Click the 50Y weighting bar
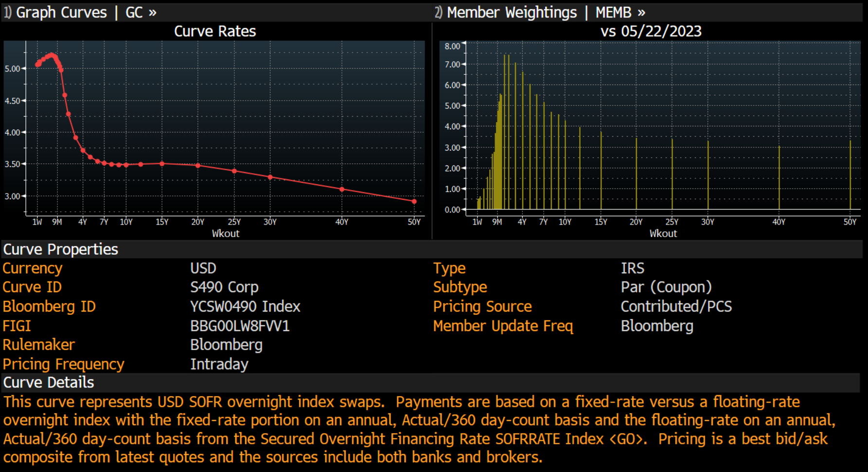 850,175
